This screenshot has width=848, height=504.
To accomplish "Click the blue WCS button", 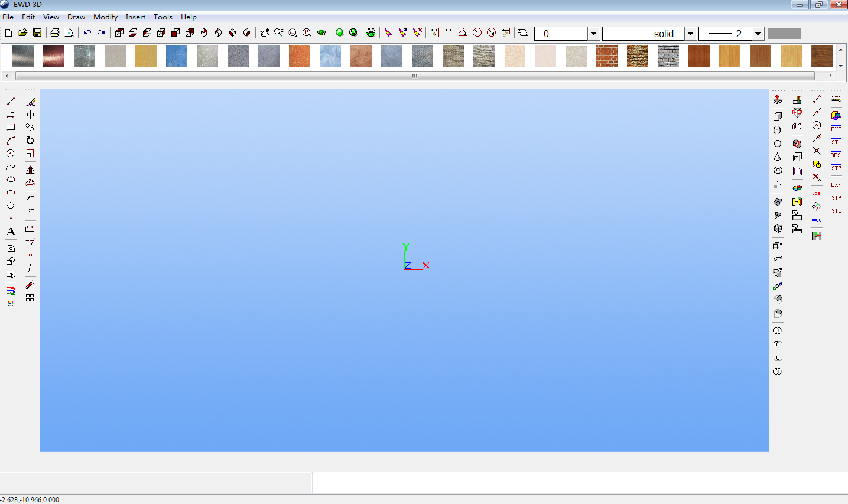I will click(x=817, y=220).
